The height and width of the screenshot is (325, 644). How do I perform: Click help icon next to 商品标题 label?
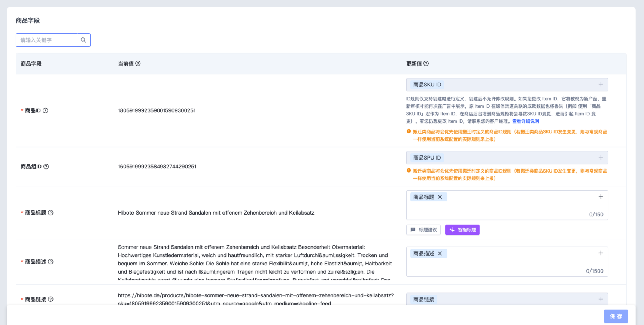[x=51, y=213]
